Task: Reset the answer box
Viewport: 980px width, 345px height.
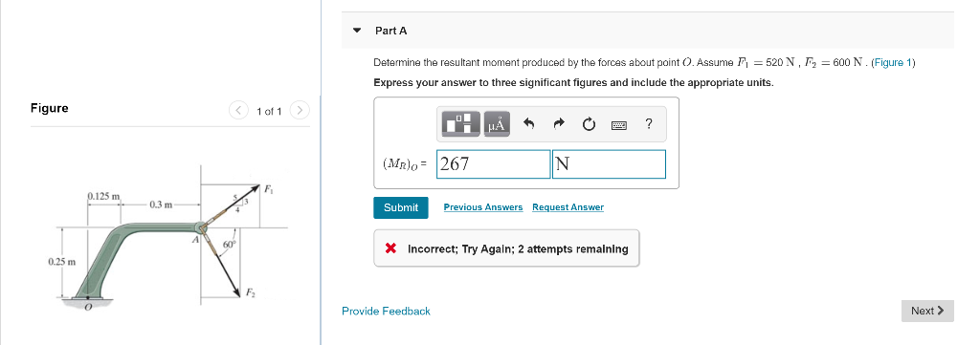Action: (x=589, y=125)
